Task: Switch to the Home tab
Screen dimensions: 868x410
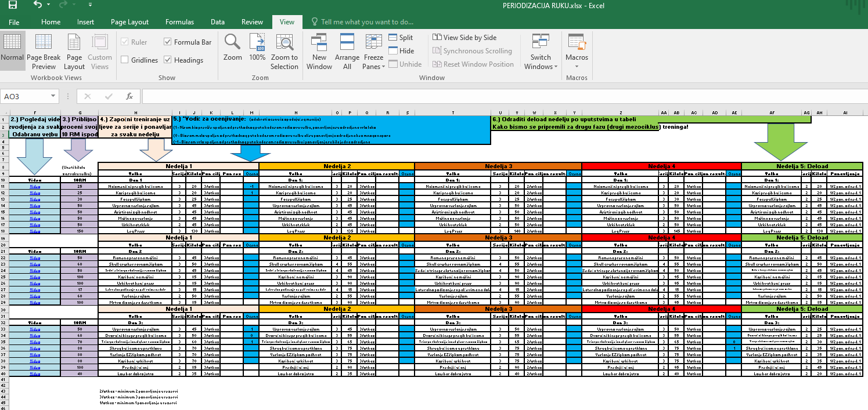Action: pyautogui.click(x=51, y=22)
